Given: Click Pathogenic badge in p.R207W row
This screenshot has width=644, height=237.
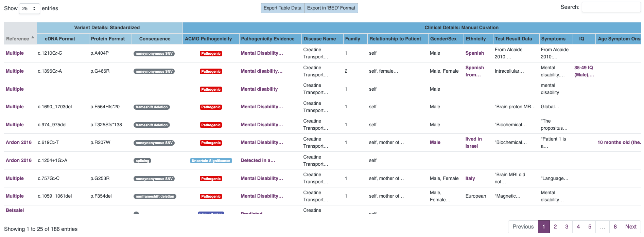Looking at the screenshot, I should 211,143.
